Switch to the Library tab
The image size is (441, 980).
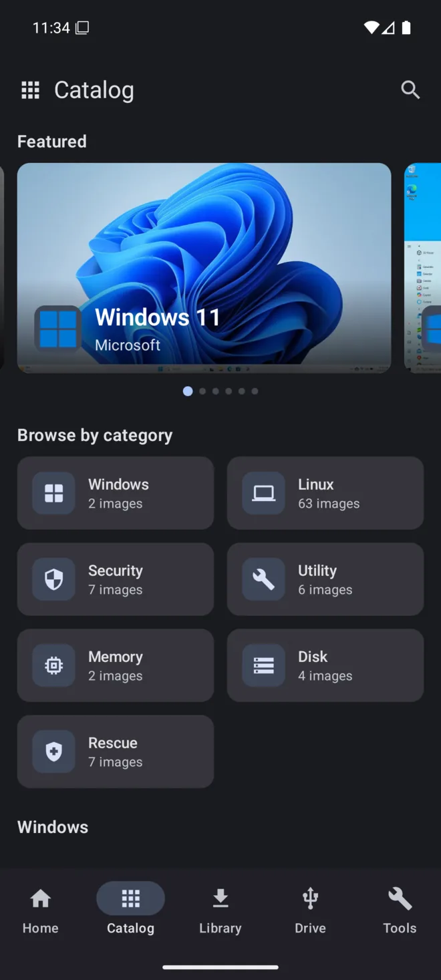coord(220,911)
